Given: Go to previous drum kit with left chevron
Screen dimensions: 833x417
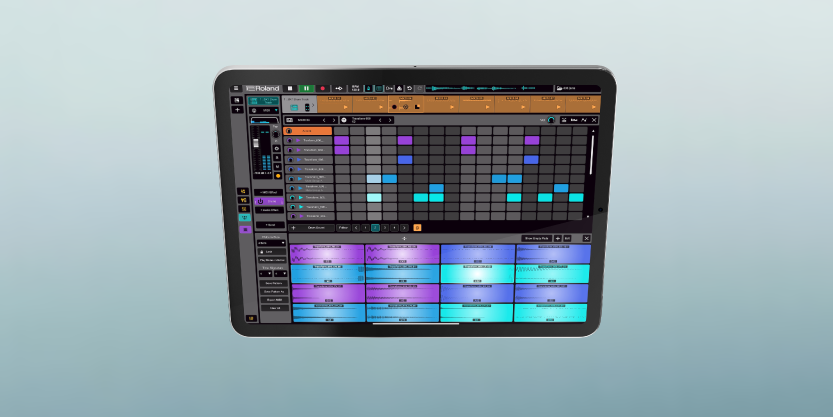Looking at the screenshot, I should (324, 120).
